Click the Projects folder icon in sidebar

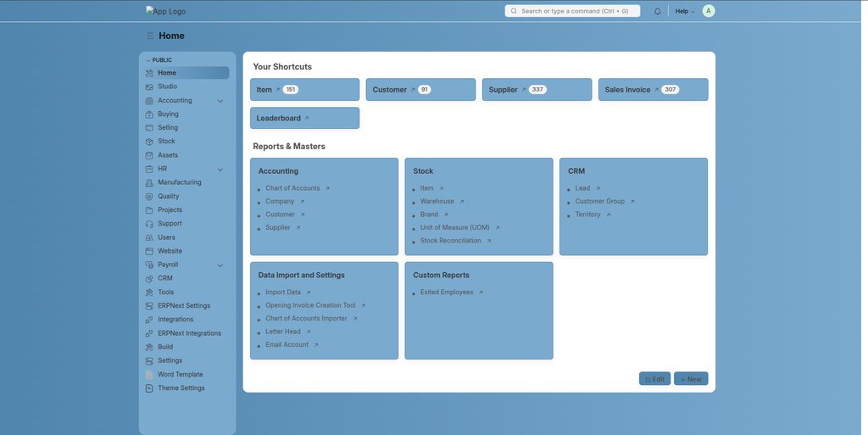point(149,210)
